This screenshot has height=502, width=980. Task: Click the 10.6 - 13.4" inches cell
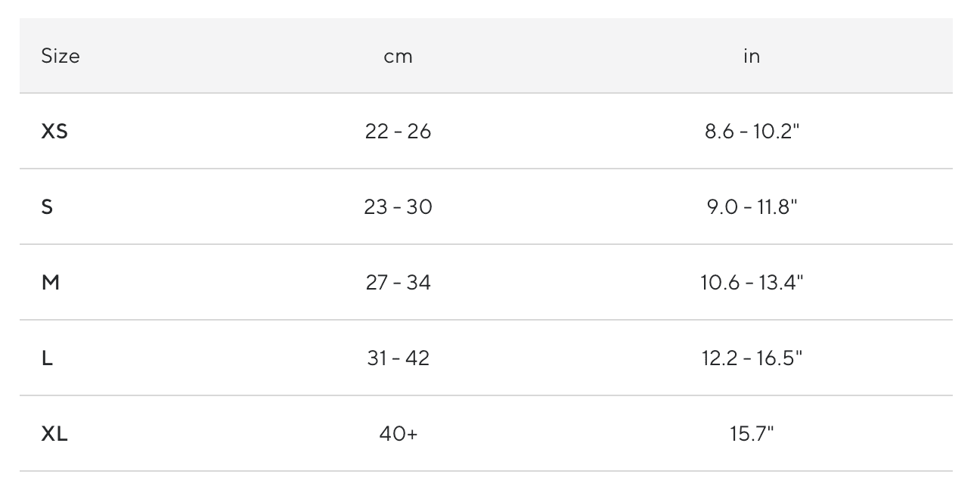752,283
